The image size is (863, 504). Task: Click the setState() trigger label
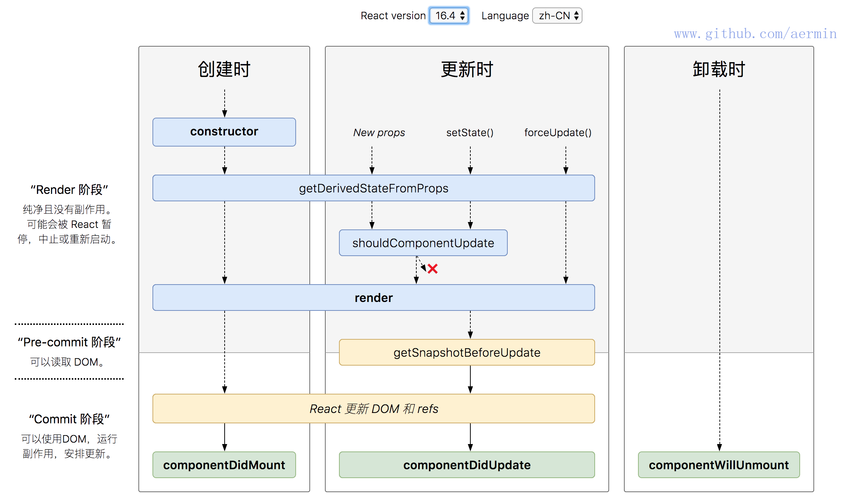point(470,132)
